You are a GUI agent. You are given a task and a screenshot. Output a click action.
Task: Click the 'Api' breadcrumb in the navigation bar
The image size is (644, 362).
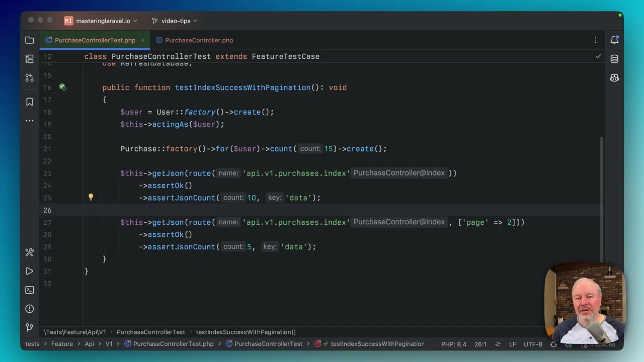click(89, 344)
